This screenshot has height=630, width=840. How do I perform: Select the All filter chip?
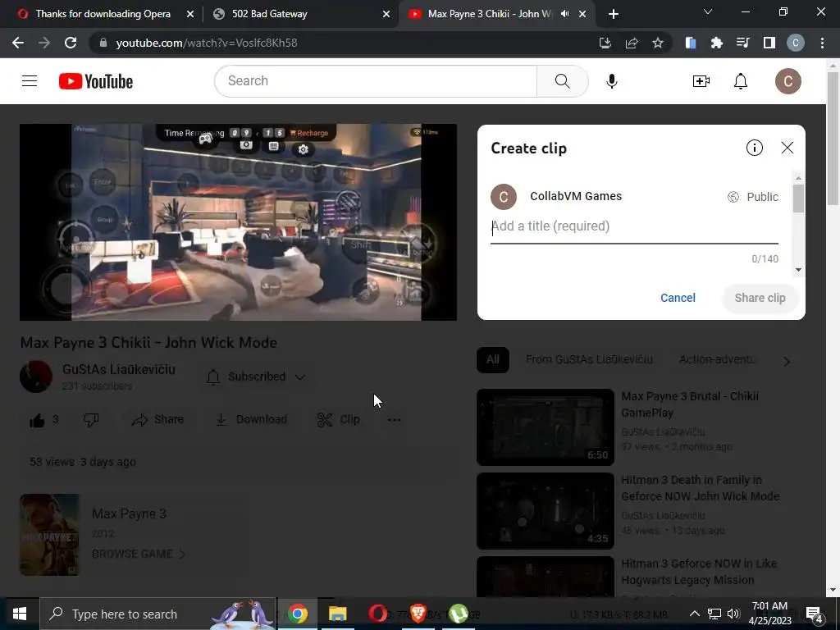493,359
